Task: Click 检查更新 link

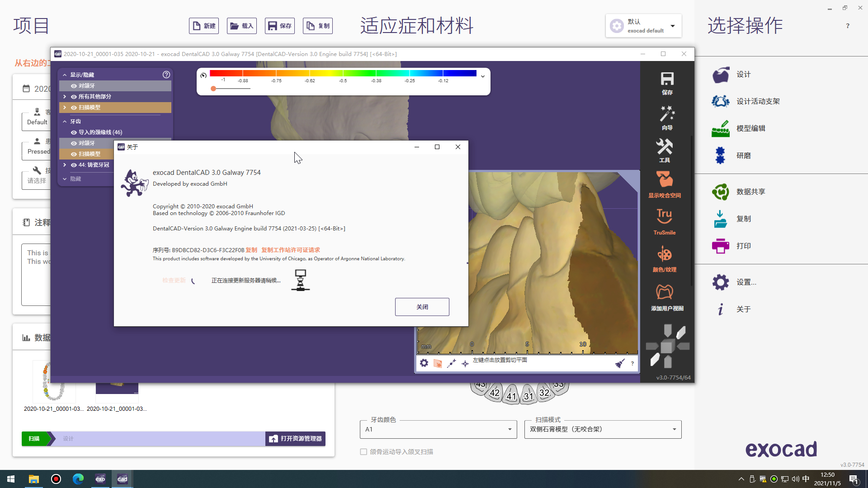Action: (174, 281)
